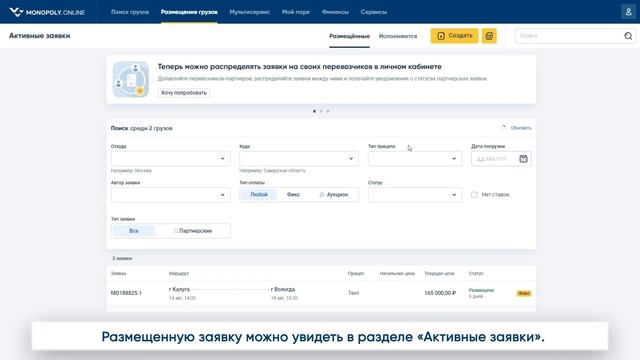Click the г Калуга route origin
Image resolution: width=640 pixels, height=360 pixels.
click(179, 289)
